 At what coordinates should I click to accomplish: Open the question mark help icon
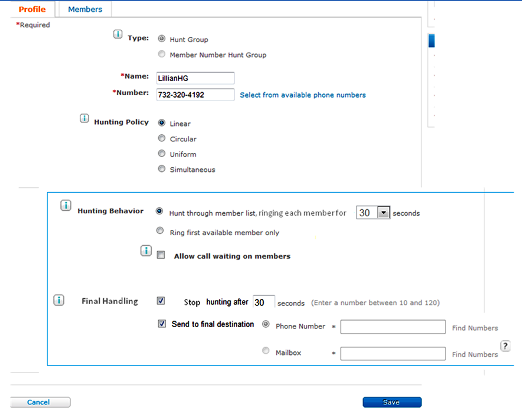505,346
